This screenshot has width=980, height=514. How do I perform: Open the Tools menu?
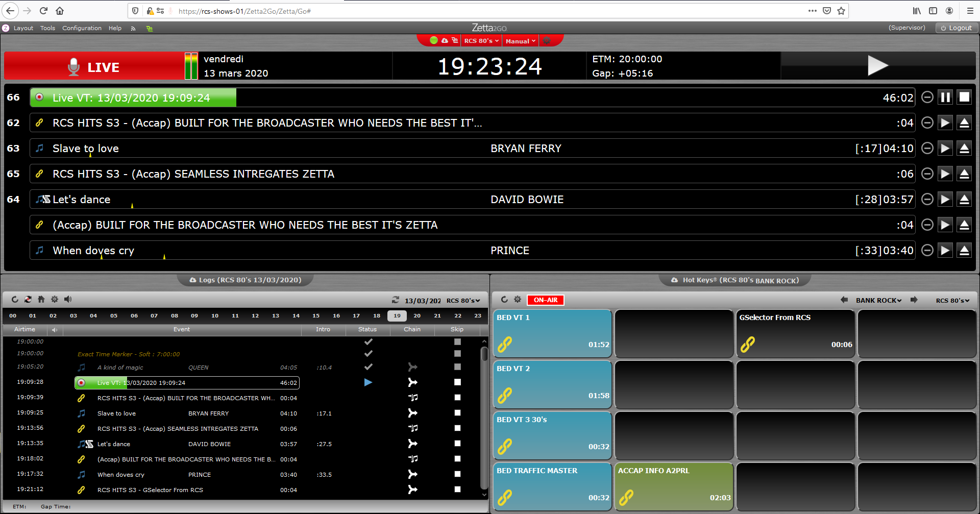pos(47,28)
